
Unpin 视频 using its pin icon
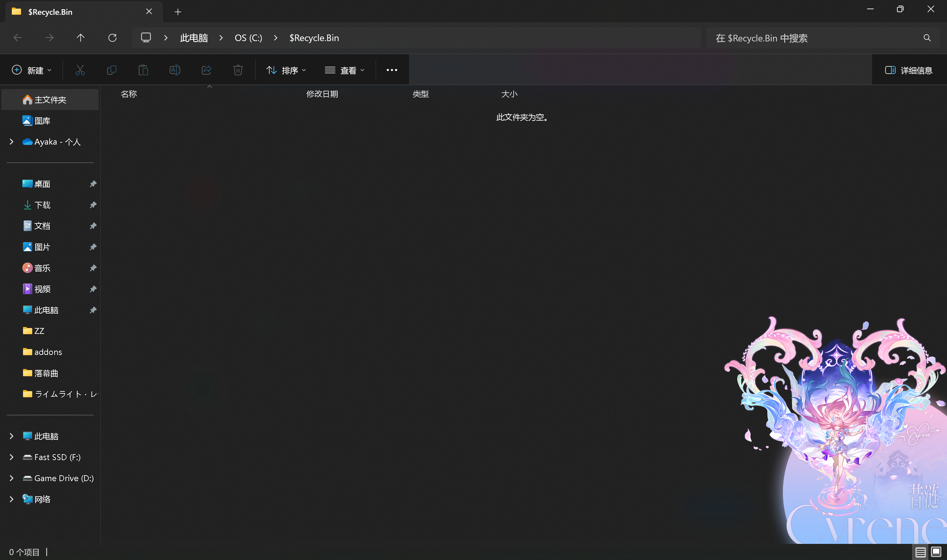[x=93, y=289]
